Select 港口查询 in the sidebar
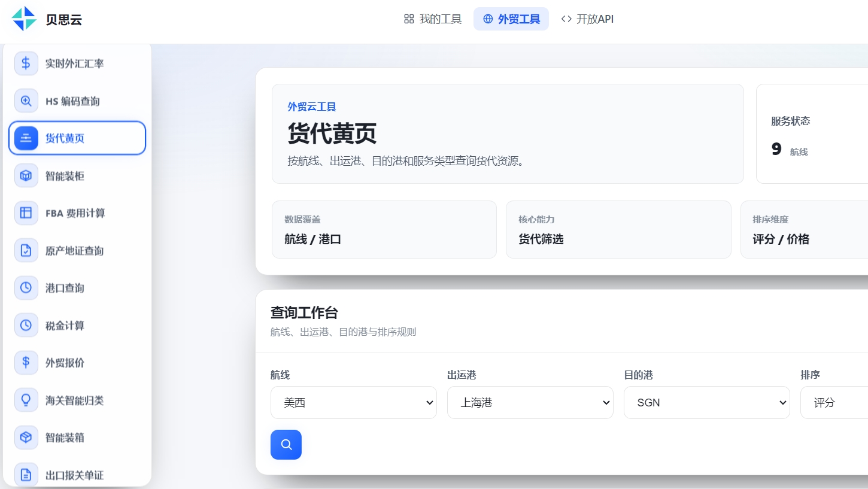This screenshot has height=489, width=868. [77, 288]
